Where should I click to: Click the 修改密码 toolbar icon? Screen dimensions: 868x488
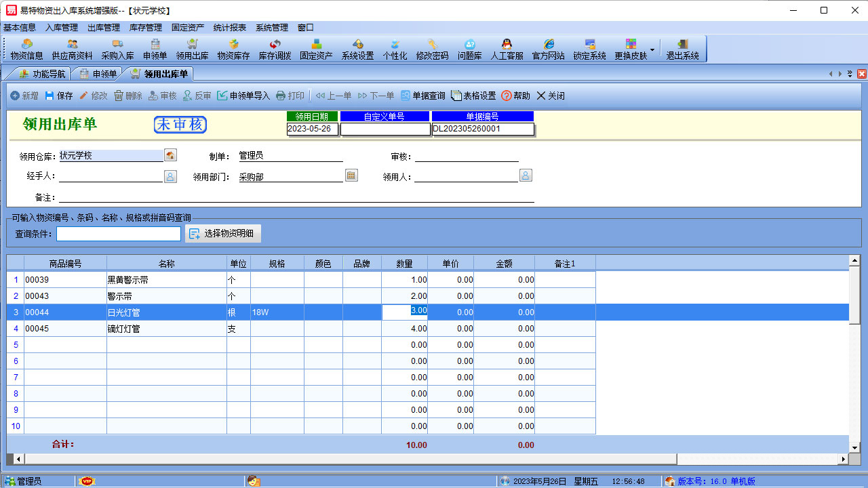coord(432,49)
